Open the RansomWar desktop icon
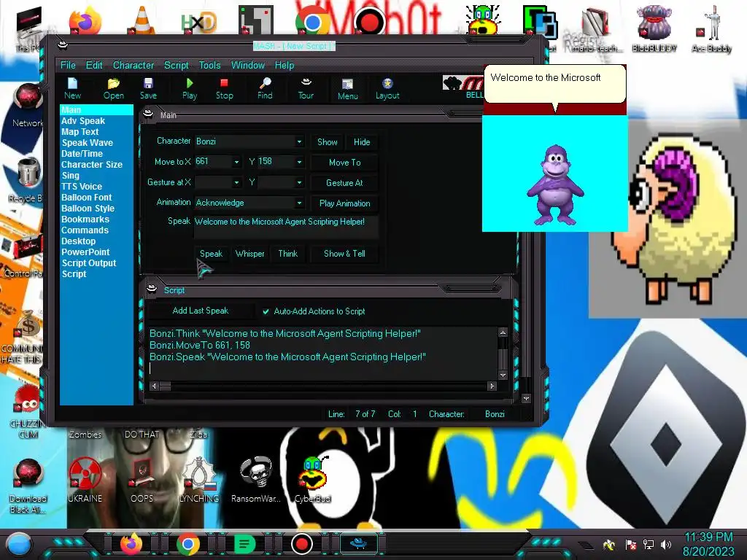 pos(256,479)
